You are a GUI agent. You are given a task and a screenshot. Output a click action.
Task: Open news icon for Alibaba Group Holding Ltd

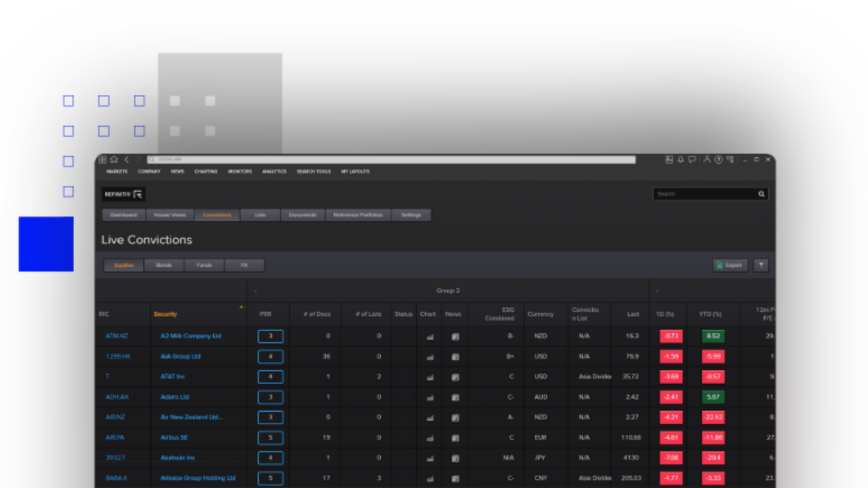(455, 478)
